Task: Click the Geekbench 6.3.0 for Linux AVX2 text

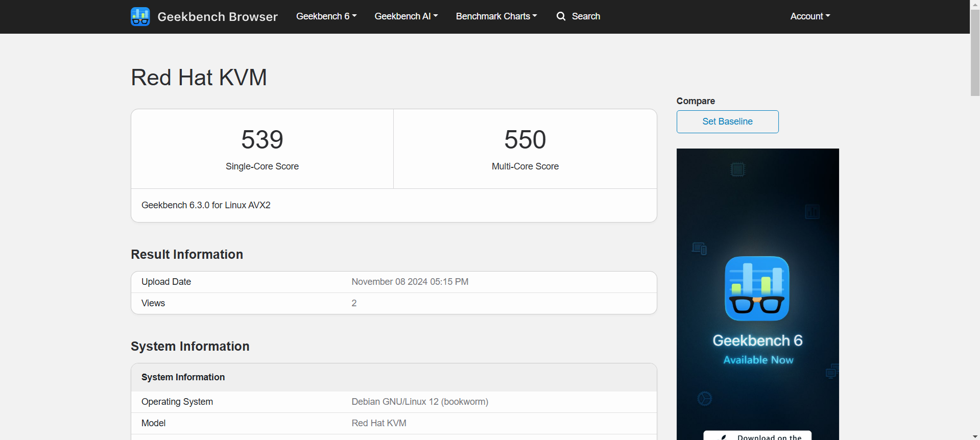Action: point(206,205)
